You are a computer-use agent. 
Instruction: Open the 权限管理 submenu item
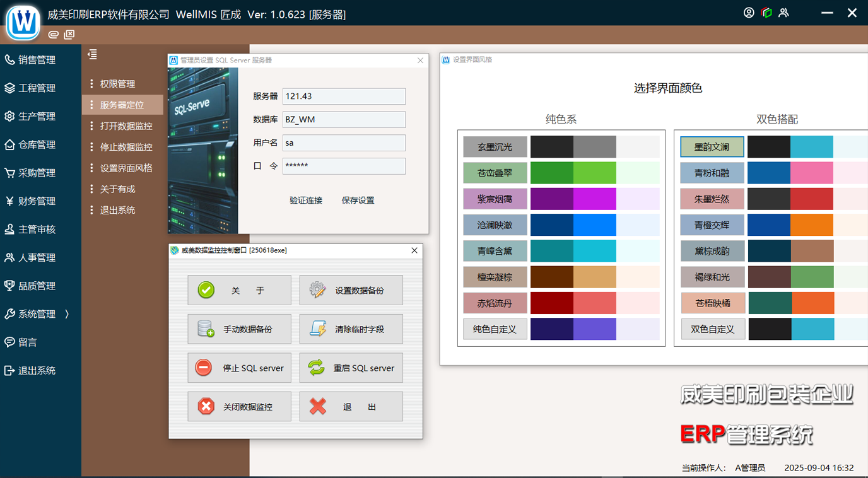(x=117, y=84)
